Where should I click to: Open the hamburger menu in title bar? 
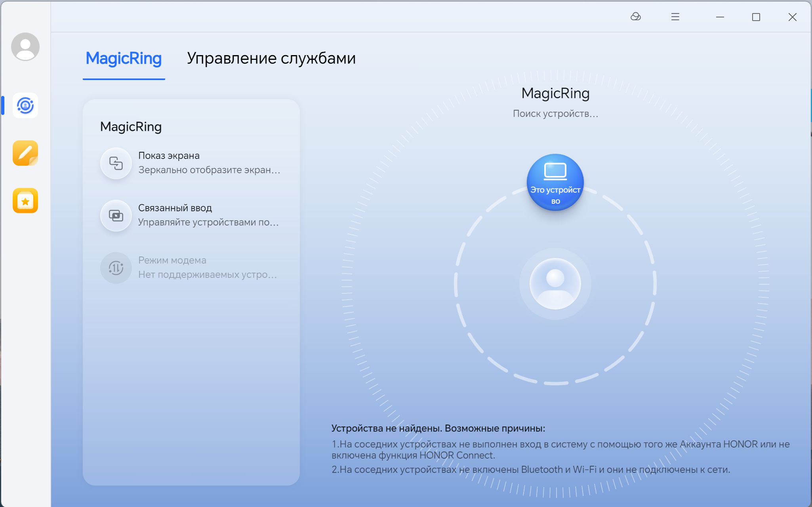(675, 17)
